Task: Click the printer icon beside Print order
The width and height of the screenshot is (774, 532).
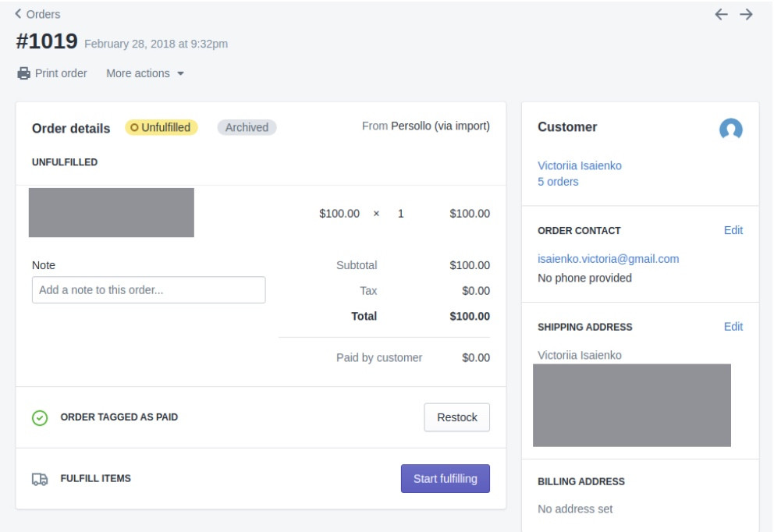Action: (23, 73)
